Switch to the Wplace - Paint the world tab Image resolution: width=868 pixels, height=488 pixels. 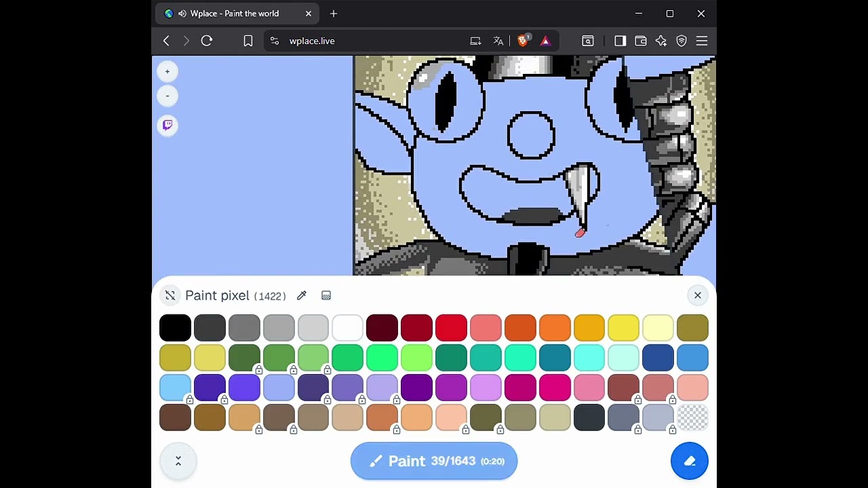[x=235, y=14]
